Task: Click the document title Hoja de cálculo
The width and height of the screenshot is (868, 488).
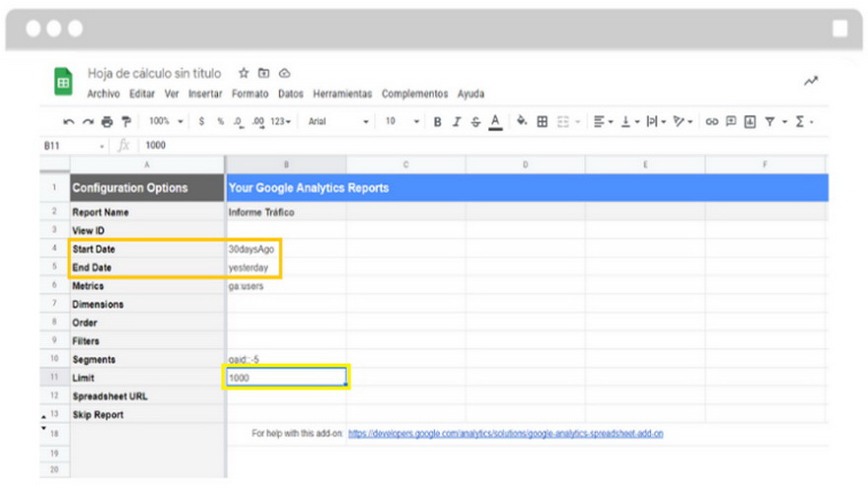Action: 155,74
